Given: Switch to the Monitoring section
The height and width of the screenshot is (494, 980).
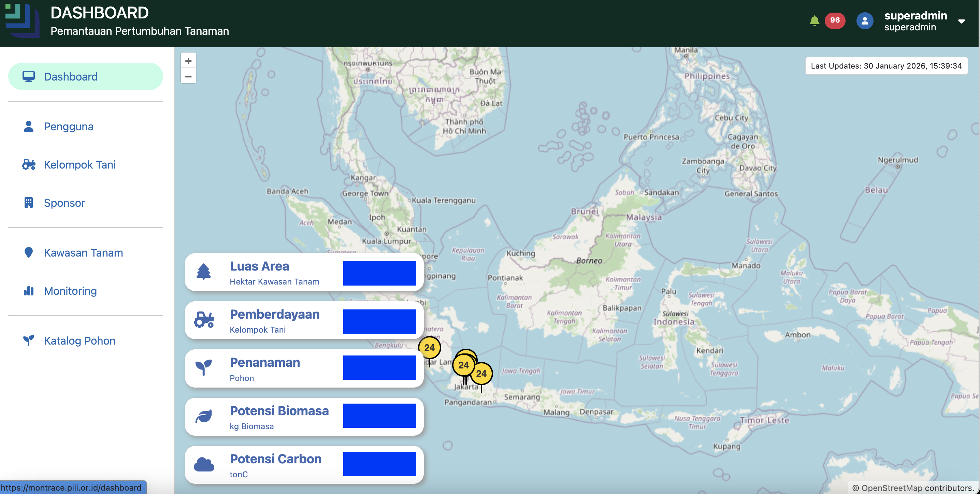Looking at the screenshot, I should pyautogui.click(x=70, y=291).
